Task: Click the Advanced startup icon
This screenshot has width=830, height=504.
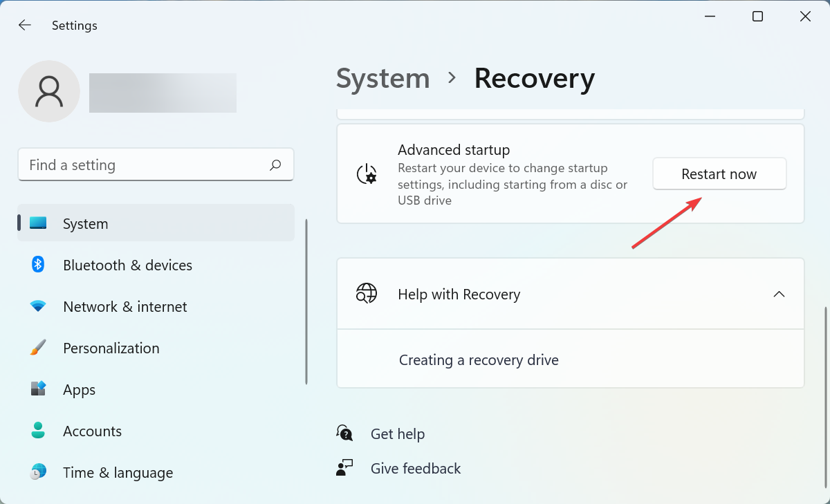Action: (367, 174)
